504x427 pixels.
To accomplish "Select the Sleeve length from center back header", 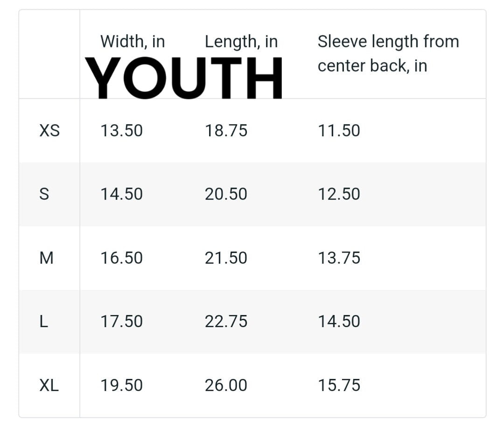I will pyautogui.click(x=388, y=53).
